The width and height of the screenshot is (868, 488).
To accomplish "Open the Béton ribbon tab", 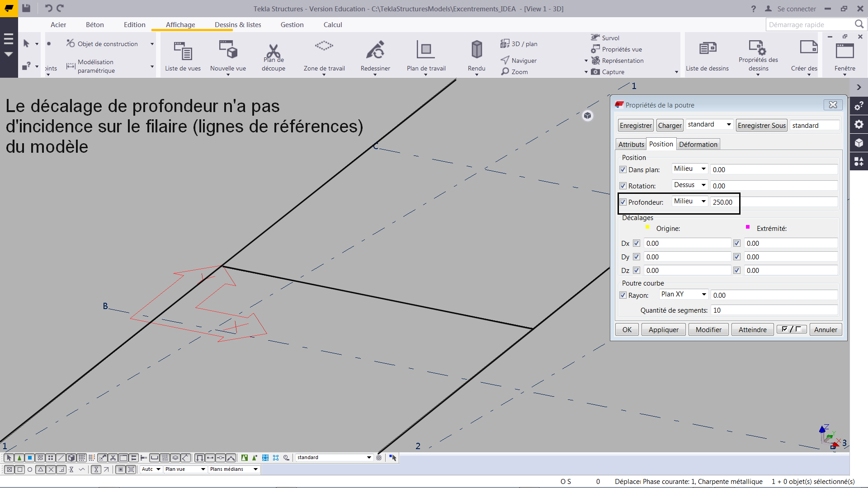I will (x=95, y=24).
